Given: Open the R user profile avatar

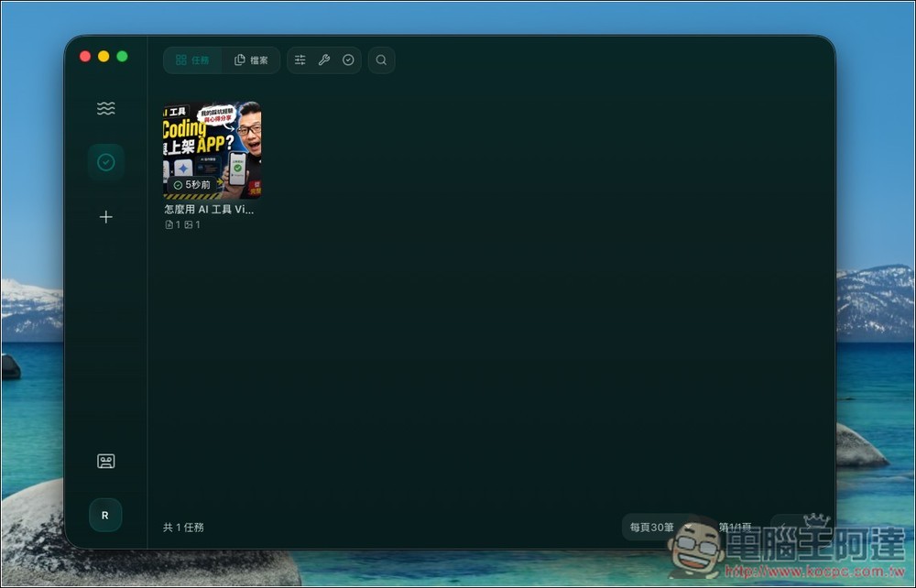Looking at the screenshot, I should click(105, 515).
